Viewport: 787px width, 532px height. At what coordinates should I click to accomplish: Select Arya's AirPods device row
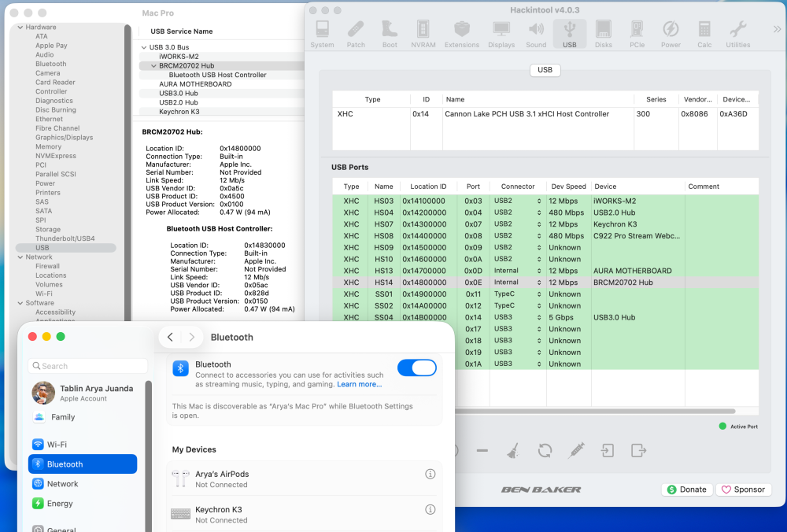304,478
